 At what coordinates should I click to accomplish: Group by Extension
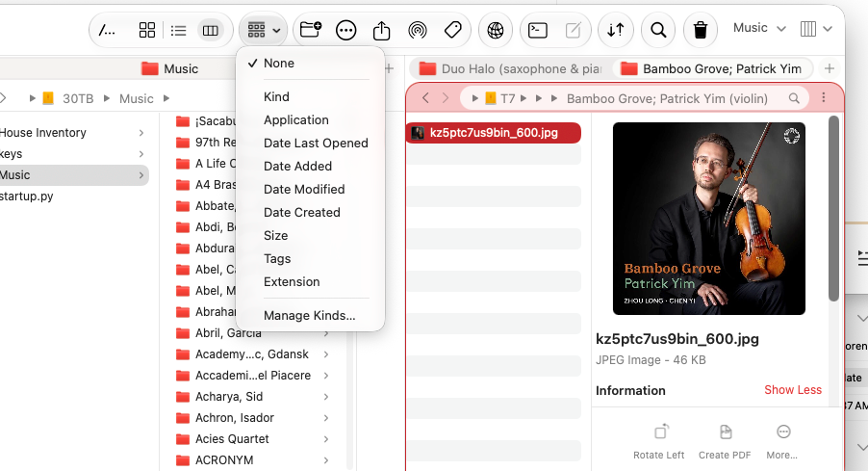point(310,282)
